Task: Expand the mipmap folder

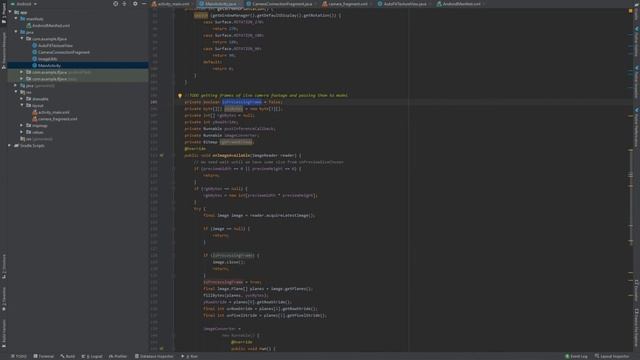Action: [x=22, y=126]
